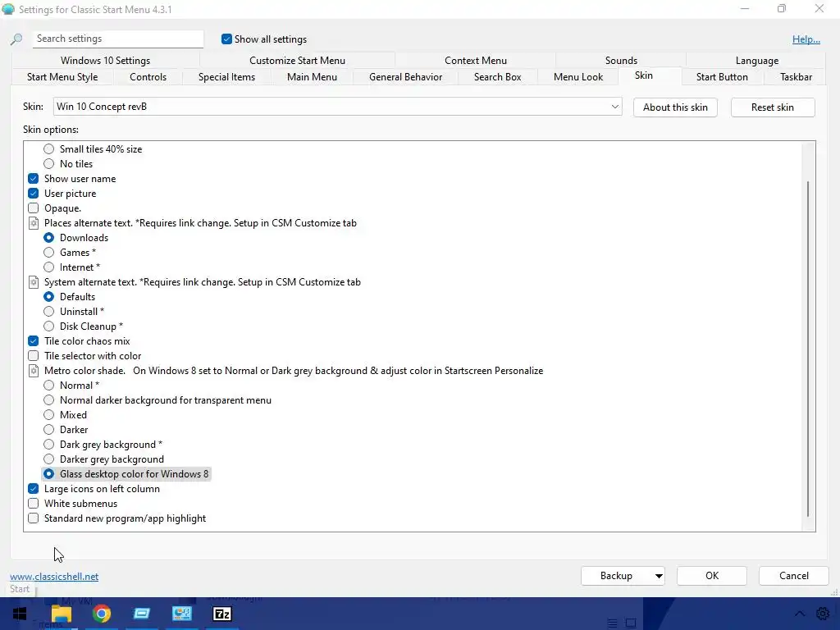The width and height of the screenshot is (840, 630).
Task: Click the Places alternate text group icon
Action: pos(33,223)
